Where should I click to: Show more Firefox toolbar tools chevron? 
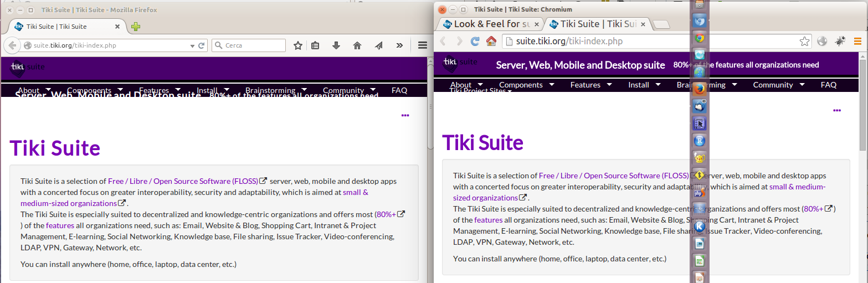tap(399, 45)
